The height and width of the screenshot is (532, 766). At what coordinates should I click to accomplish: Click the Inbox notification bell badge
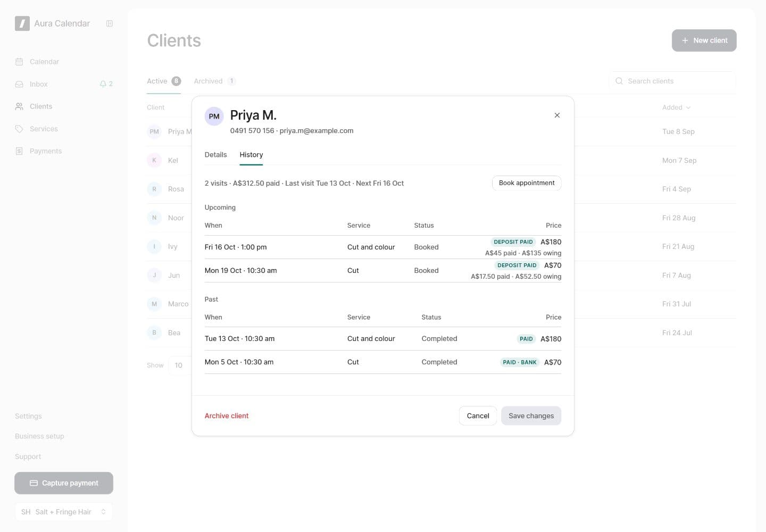point(106,84)
